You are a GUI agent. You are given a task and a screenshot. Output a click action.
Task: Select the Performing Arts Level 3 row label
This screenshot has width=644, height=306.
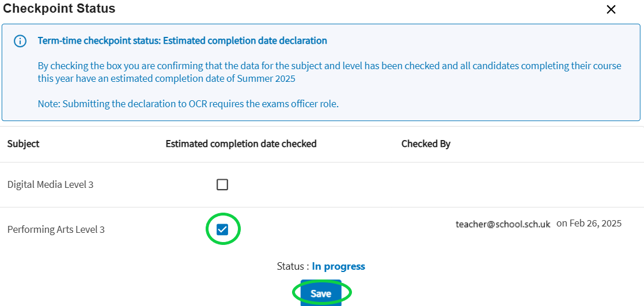pos(56,229)
